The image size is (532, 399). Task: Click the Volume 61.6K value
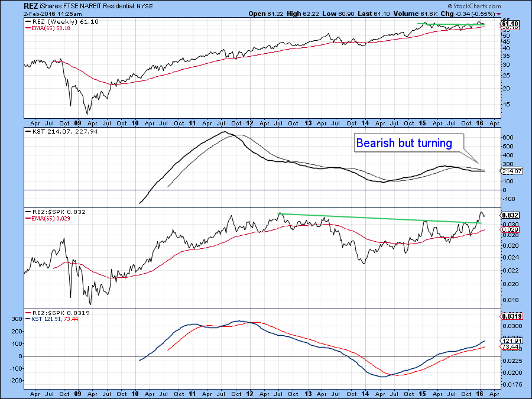pos(416,14)
